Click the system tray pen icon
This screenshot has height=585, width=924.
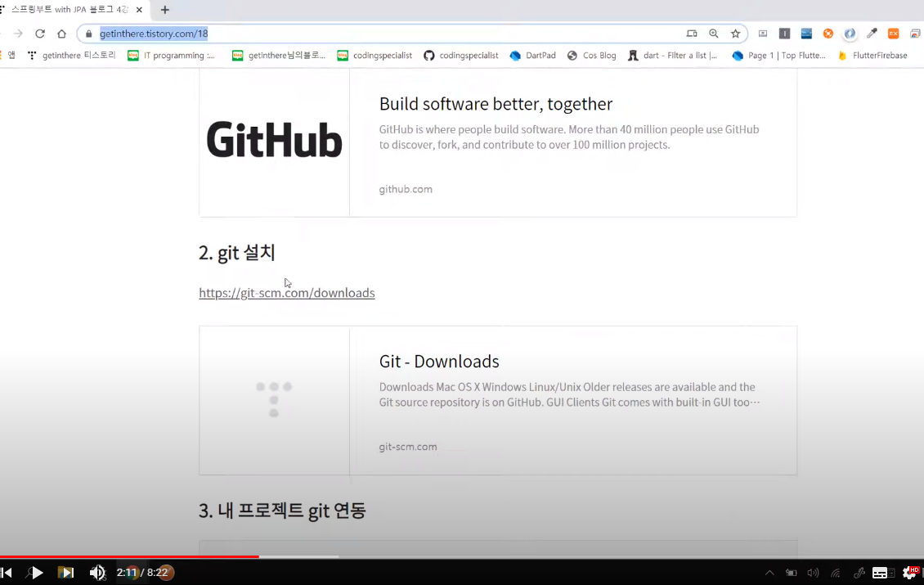point(859,573)
